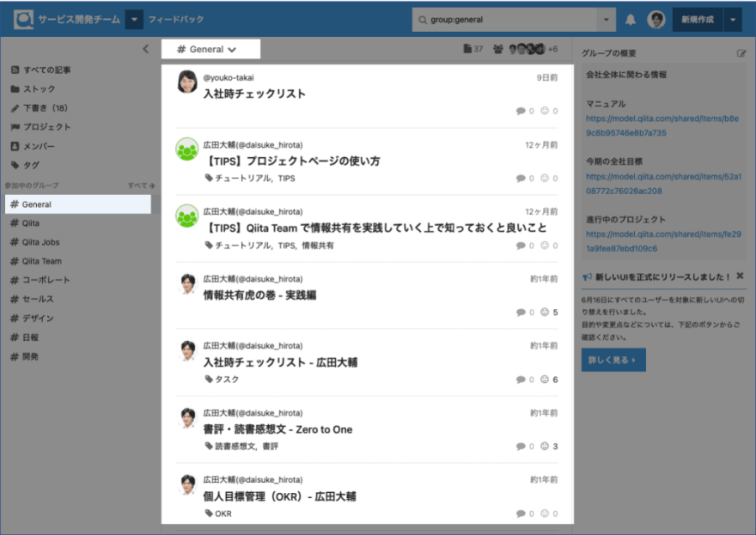Click reaction smiley on 【TIPS】プロジェクトページ article

click(x=545, y=179)
